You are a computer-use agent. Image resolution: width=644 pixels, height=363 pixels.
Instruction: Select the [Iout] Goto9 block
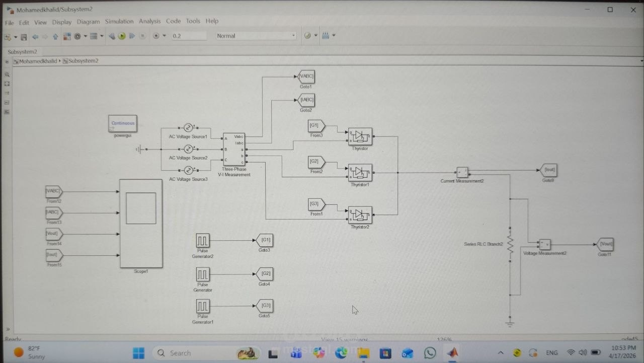coord(548,170)
